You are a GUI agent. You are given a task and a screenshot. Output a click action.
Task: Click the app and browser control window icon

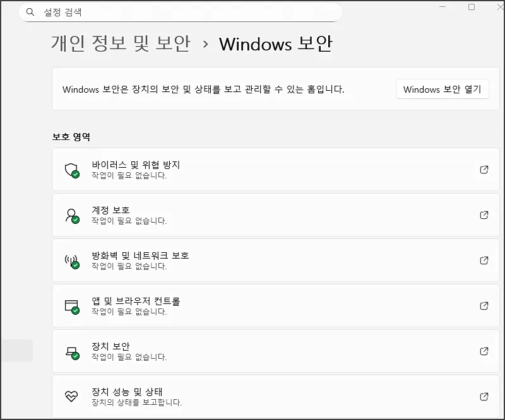point(71,306)
